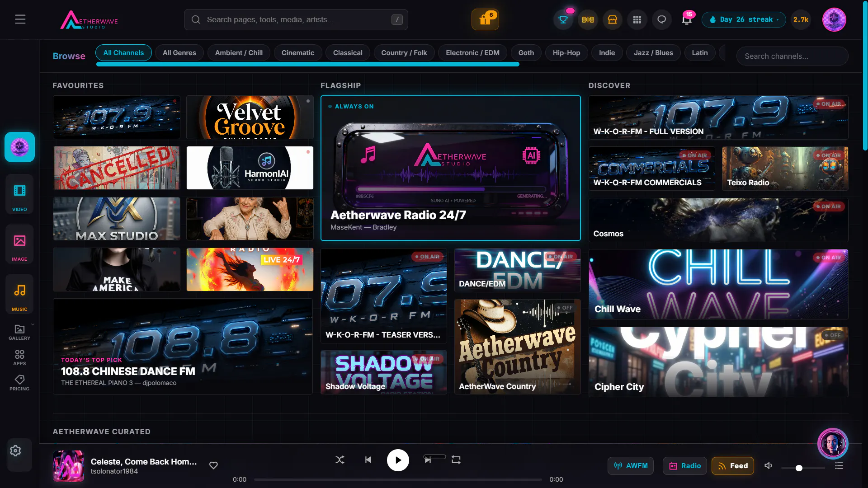Open the Pricing sidebar item

[19, 383]
